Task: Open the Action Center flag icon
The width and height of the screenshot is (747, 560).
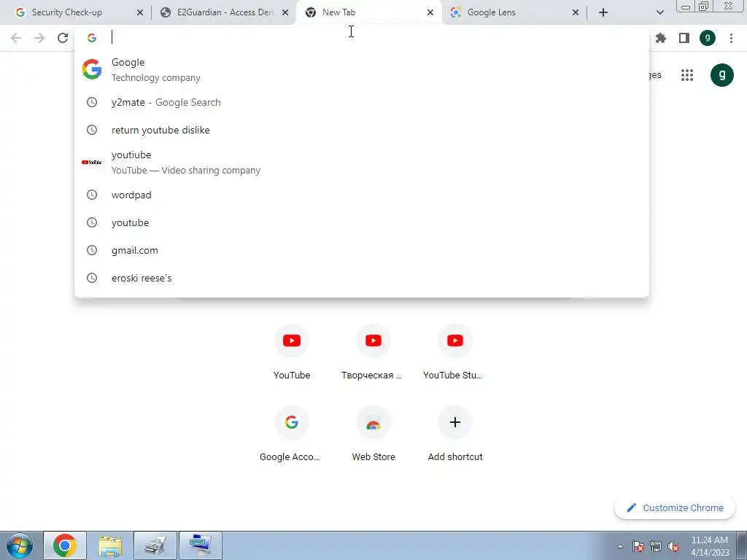Action: [638, 546]
